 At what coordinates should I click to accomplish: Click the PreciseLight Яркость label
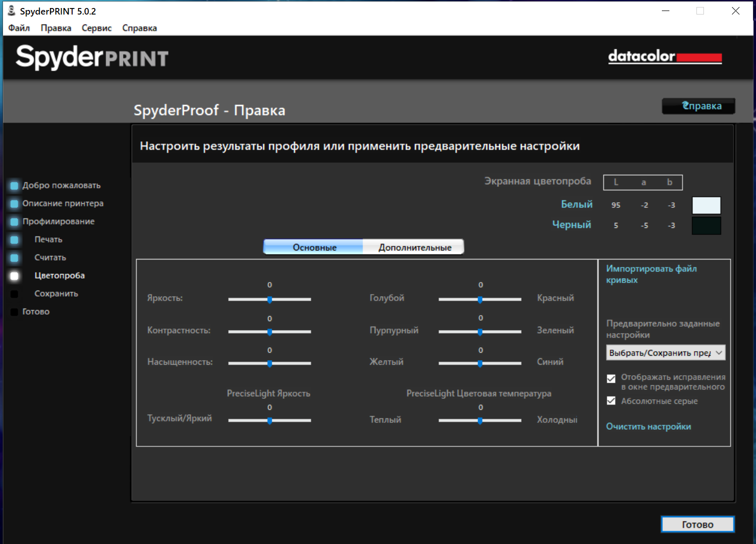268,394
